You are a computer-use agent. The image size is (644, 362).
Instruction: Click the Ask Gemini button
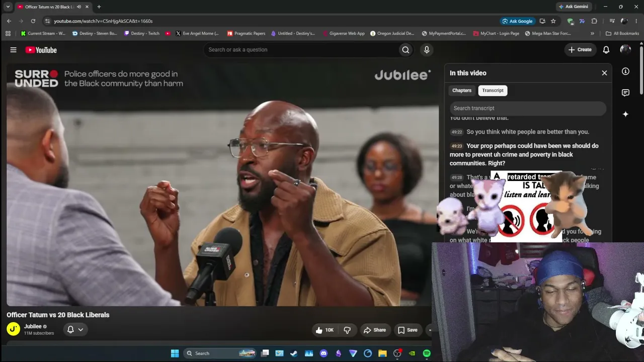point(573,7)
